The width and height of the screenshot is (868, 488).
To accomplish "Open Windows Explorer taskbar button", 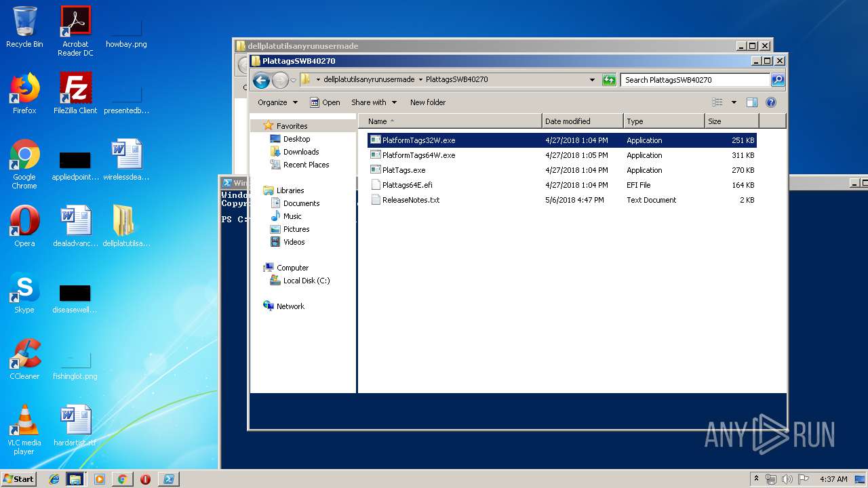I will [75, 479].
